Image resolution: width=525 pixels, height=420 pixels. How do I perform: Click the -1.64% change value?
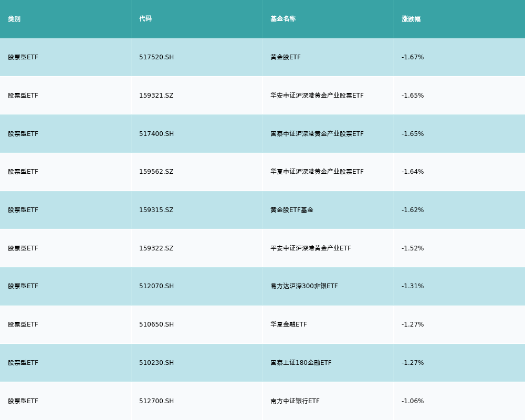click(x=413, y=172)
